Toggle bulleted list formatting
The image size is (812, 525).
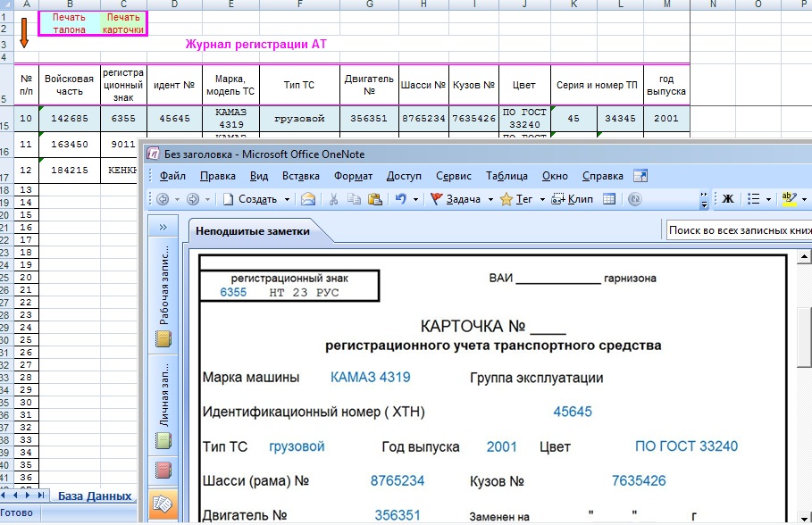(x=751, y=198)
